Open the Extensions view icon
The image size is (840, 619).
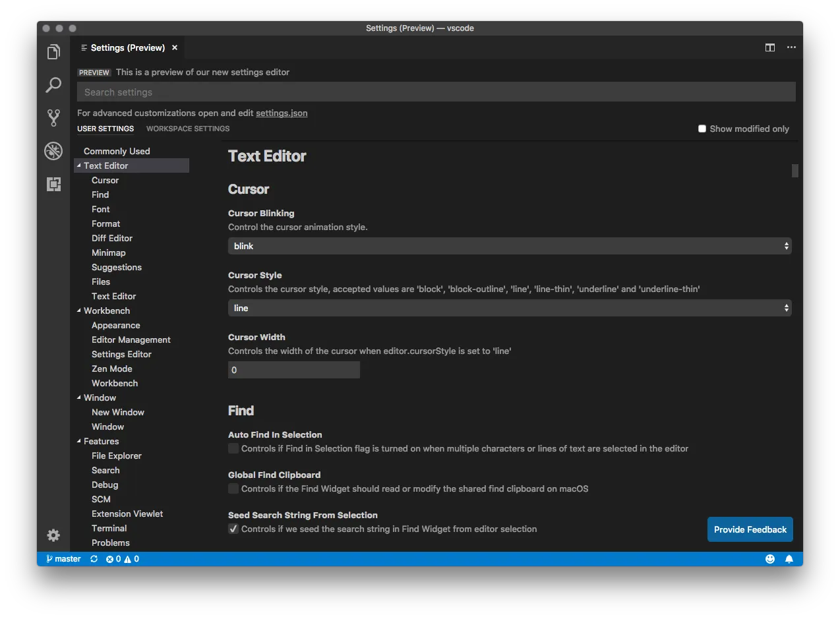coord(53,185)
